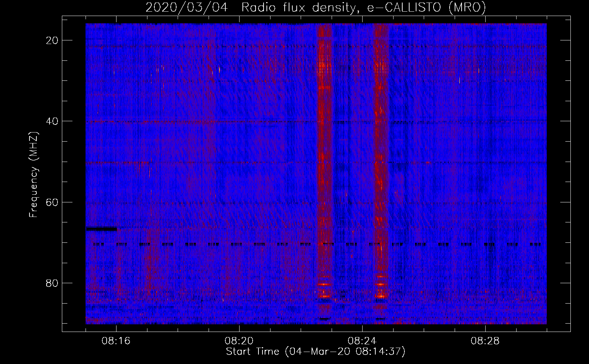This screenshot has width=589, height=364.
Task: Click the 40 frequency tick label
Action: pos(52,121)
